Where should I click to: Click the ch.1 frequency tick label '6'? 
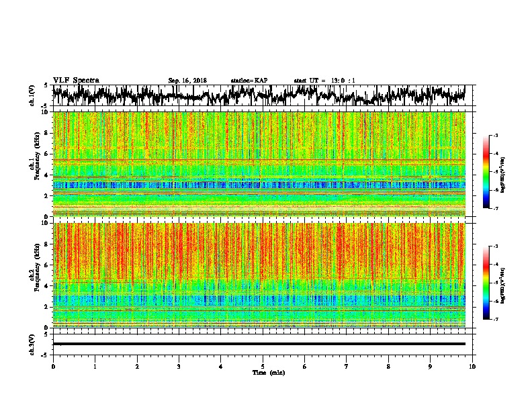pos(47,154)
